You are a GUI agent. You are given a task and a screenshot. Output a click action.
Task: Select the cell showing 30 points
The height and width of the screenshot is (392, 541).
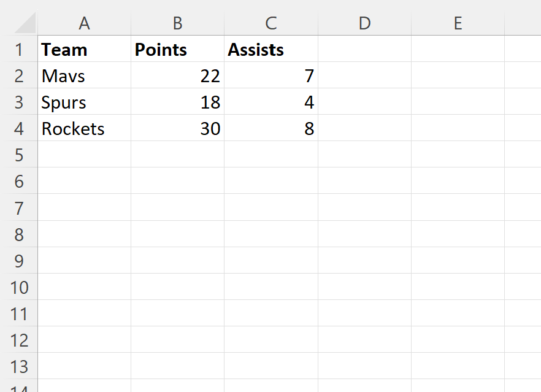177,129
